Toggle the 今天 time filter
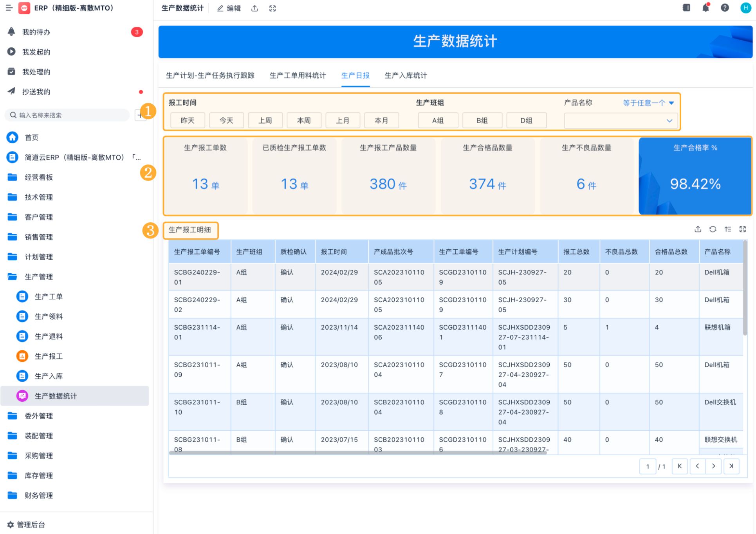Screen dimensions: 756x534 click(226, 121)
